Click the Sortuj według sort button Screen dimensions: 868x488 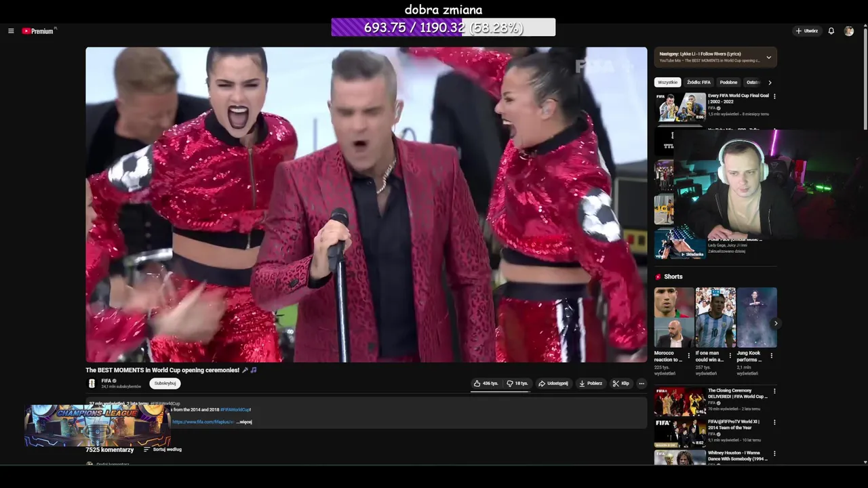163,449
